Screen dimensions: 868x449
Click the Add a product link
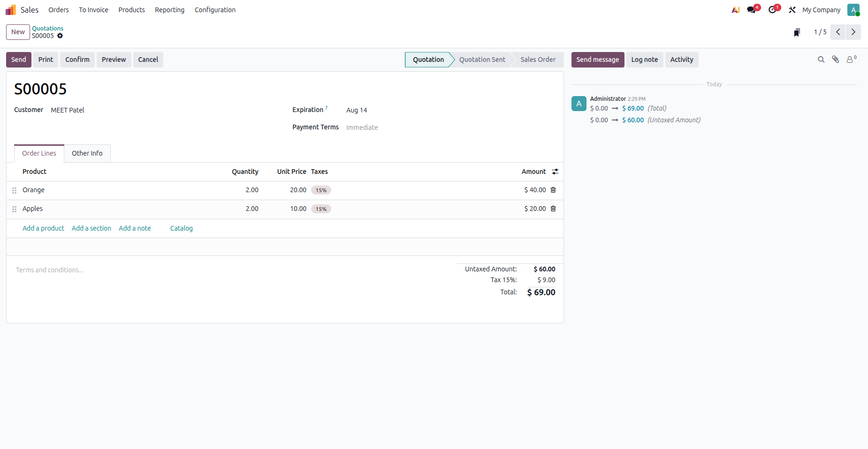(43, 228)
